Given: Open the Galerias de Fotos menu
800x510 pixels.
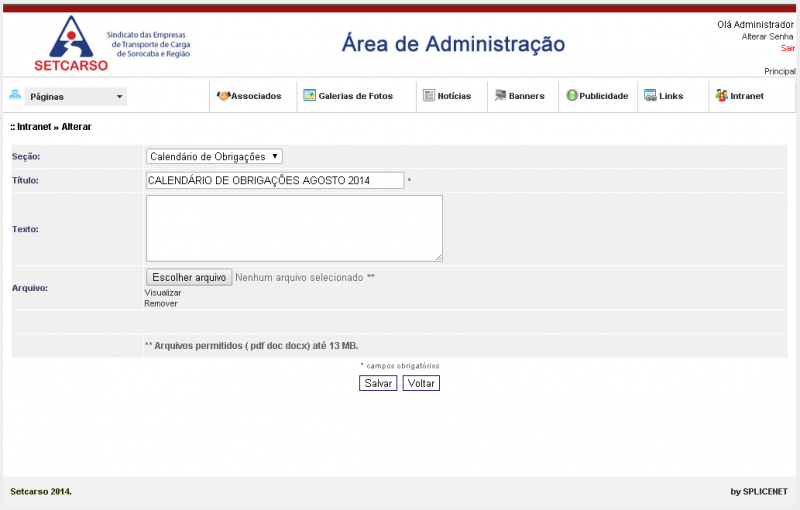Looking at the screenshot, I should point(356,96).
